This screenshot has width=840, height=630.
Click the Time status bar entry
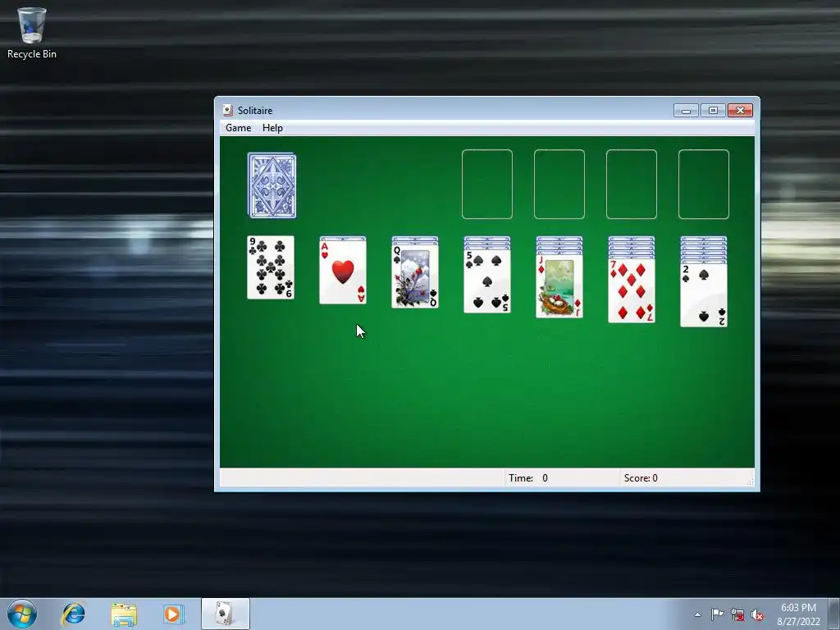coord(528,478)
